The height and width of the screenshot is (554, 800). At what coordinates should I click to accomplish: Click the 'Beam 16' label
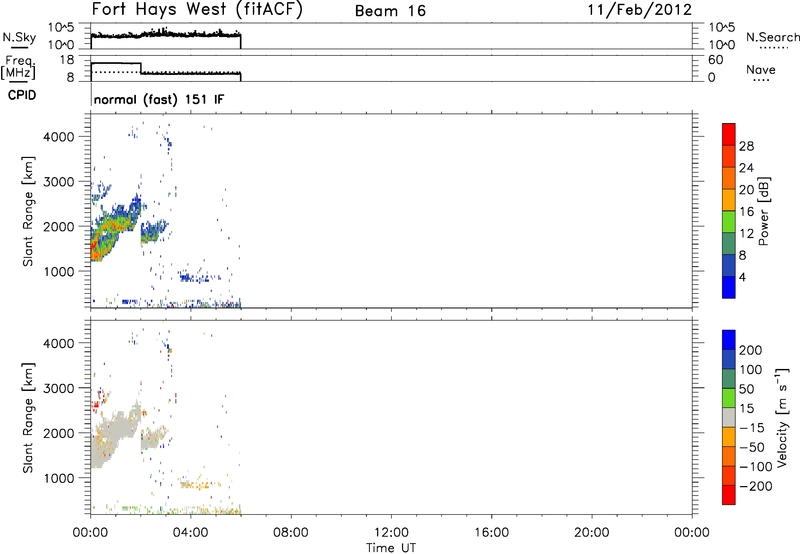pyautogui.click(x=390, y=11)
